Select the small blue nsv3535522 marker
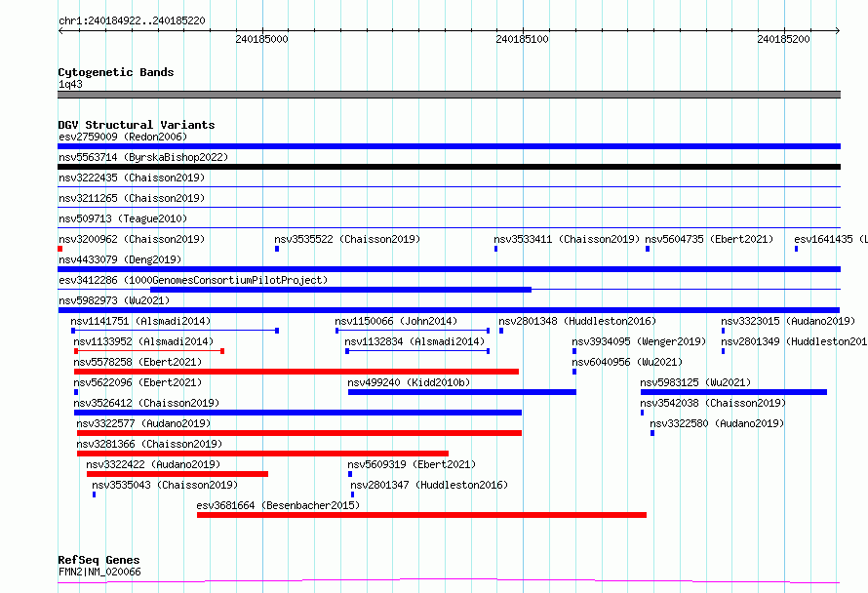Screen dimensions: 868x593 pos(277,249)
